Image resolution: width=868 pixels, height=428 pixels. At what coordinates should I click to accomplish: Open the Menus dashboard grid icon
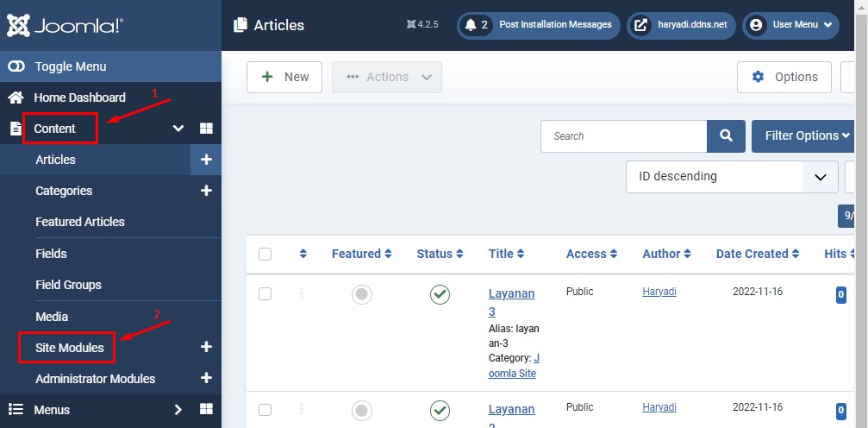206,409
